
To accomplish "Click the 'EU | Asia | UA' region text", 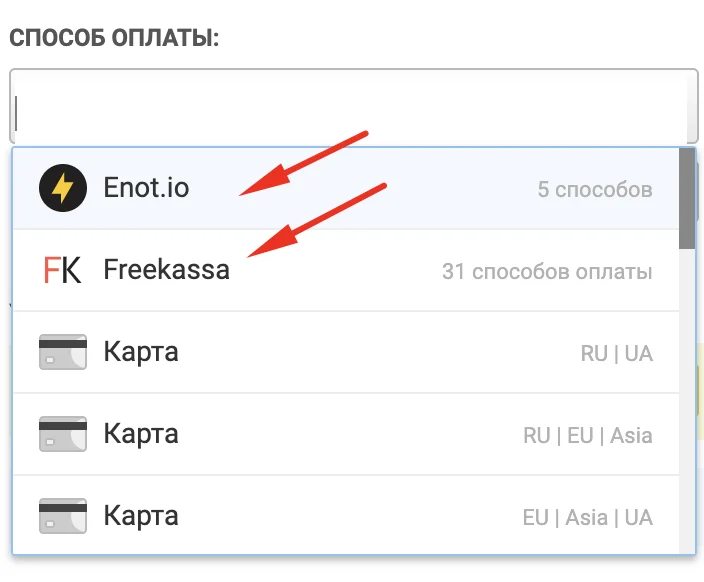I will click(x=587, y=518).
